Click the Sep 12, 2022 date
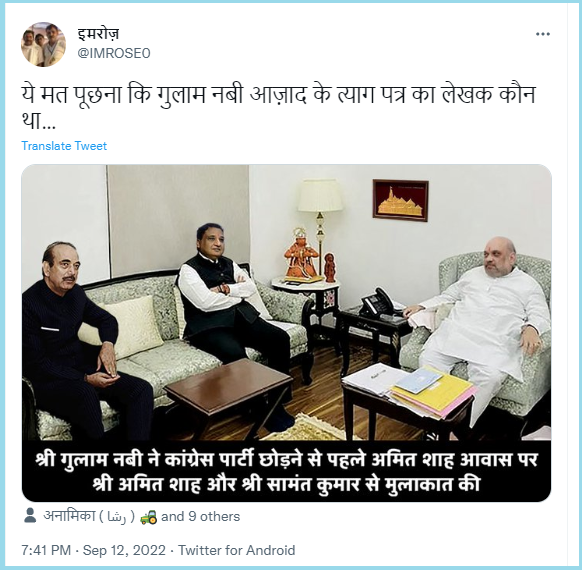 124,550
